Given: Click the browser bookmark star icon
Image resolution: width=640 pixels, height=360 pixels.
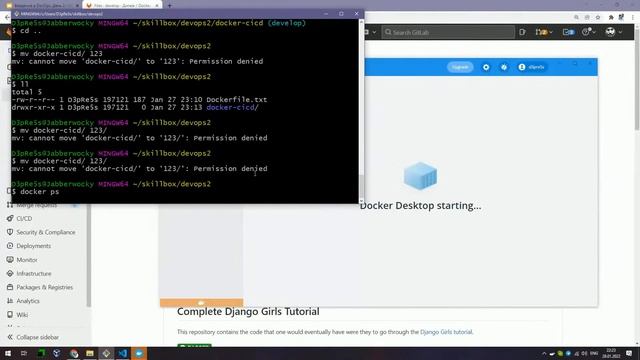Looking at the screenshot, I should (x=598, y=18).
